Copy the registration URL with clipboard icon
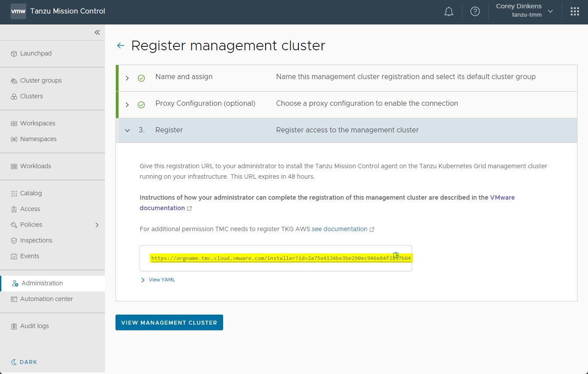This screenshot has width=588, height=374. click(x=396, y=255)
